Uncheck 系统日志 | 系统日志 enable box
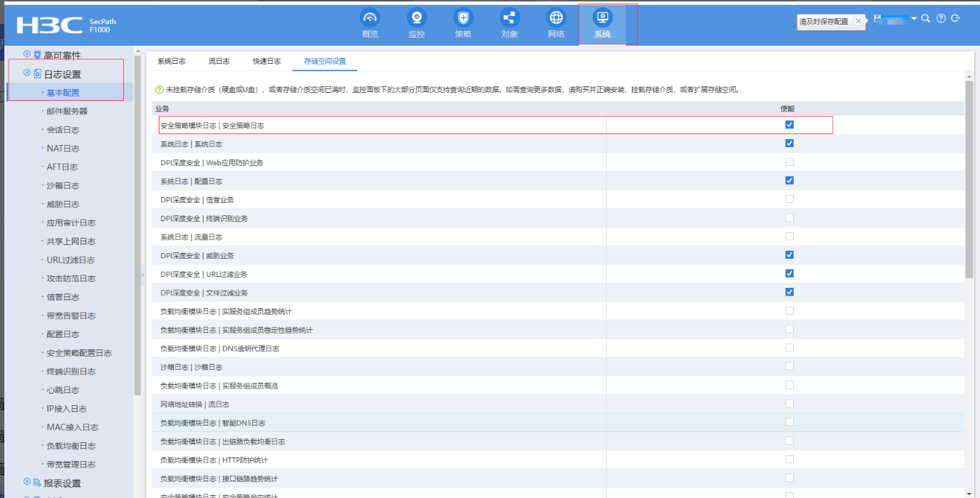The width and height of the screenshot is (980, 498). click(x=789, y=144)
